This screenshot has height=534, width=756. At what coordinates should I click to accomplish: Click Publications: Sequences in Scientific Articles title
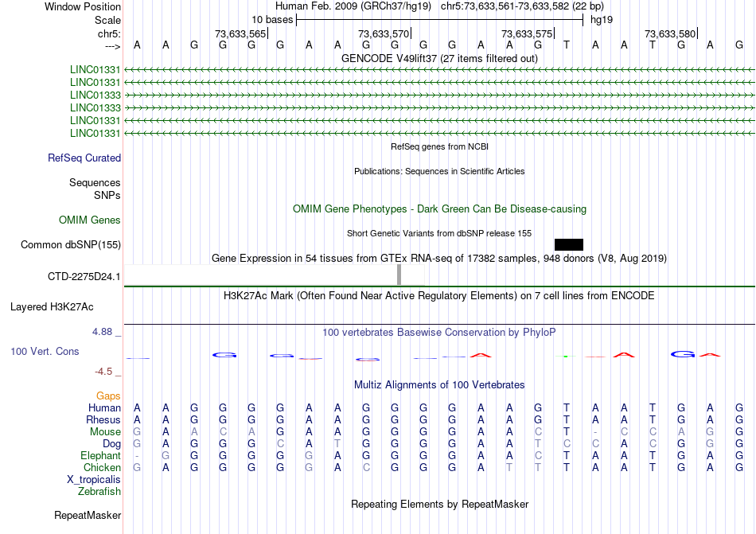439,171
